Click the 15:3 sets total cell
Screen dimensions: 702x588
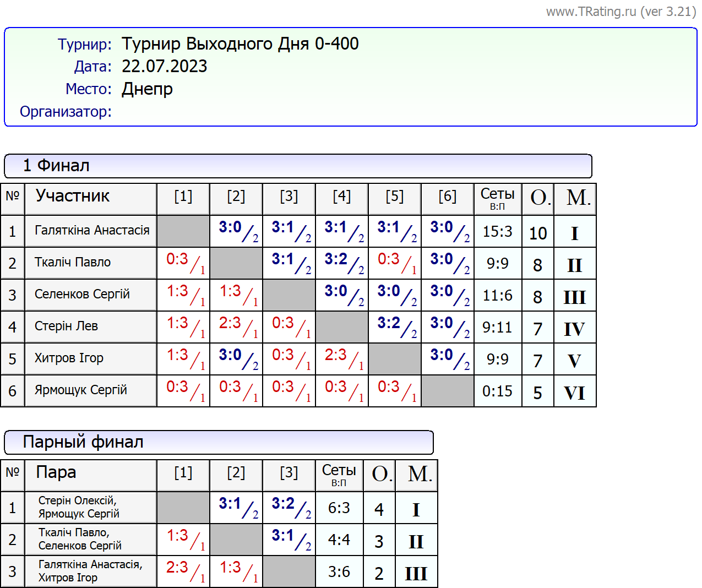[x=497, y=232]
